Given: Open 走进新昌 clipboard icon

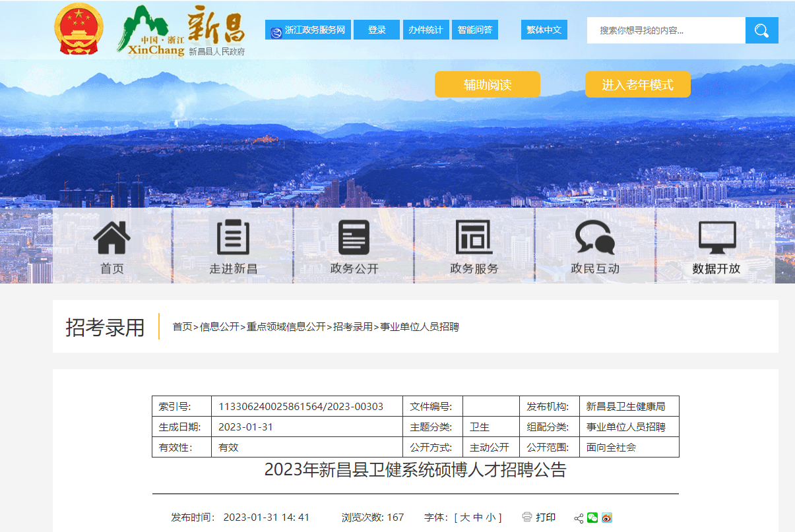Looking at the screenshot, I should tap(233, 239).
